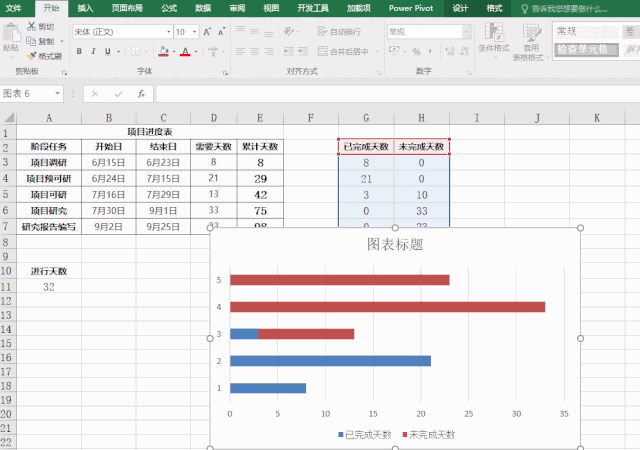Click the Tell Me search box
The image size is (640, 450).
click(x=565, y=9)
